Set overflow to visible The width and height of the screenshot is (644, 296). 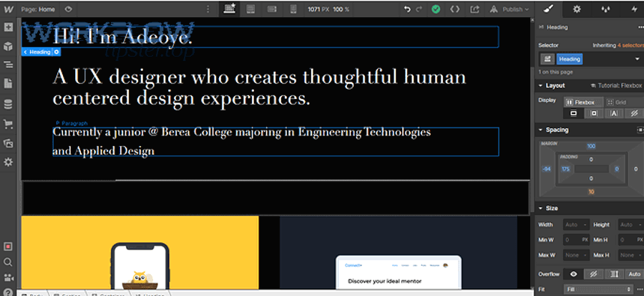574,274
